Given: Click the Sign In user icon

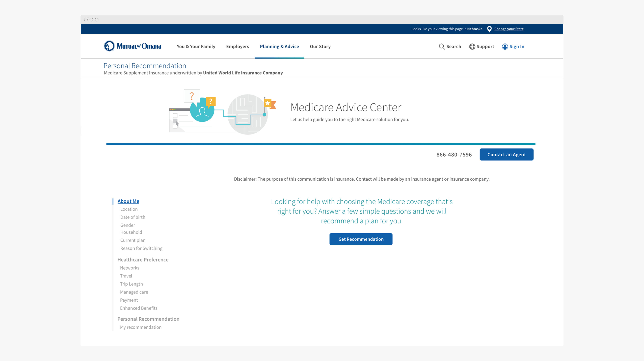Looking at the screenshot, I should pos(505,46).
